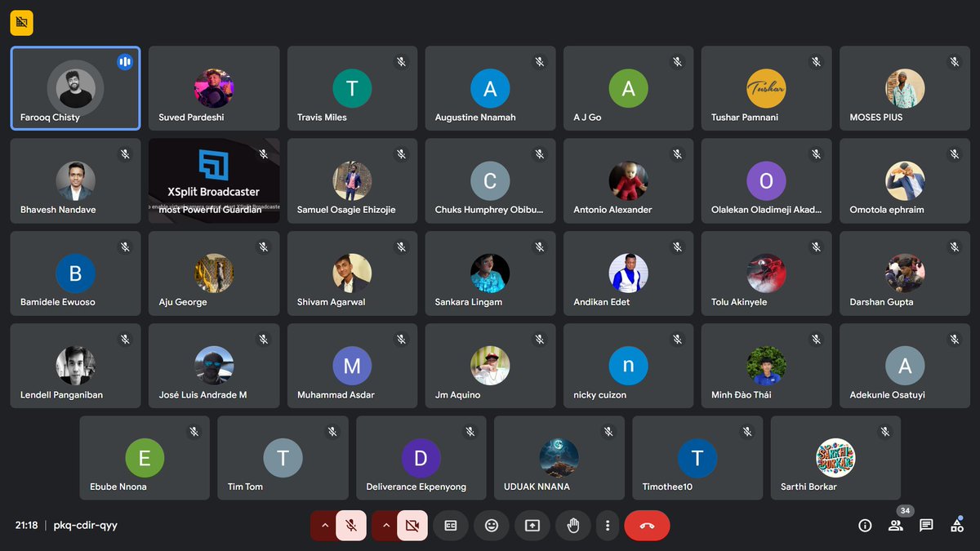Click the name label José Luis Andrade M
Viewport: 980px width, 551px height.
(x=203, y=395)
